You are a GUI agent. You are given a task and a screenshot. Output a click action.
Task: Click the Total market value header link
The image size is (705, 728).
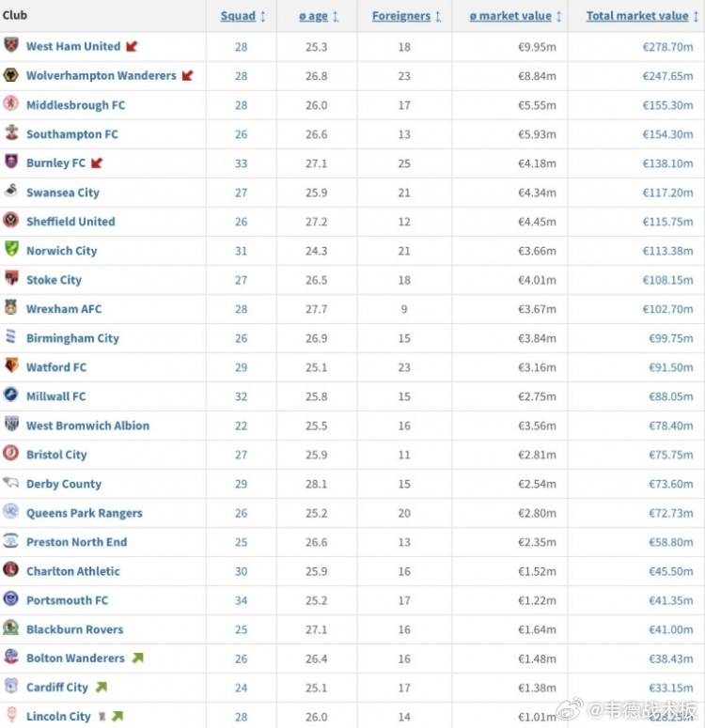[637, 16]
